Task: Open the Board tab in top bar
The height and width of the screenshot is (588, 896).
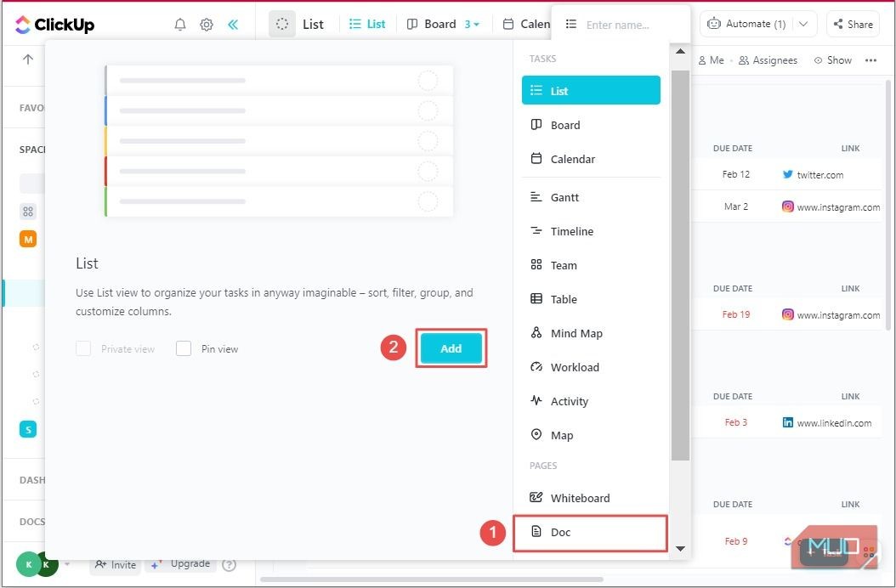Action: click(432, 24)
